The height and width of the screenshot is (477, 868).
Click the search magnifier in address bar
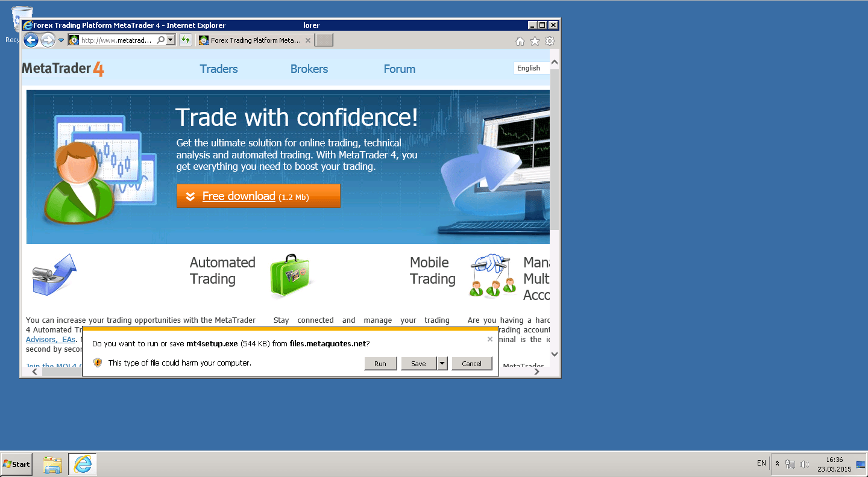click(160, 40)
